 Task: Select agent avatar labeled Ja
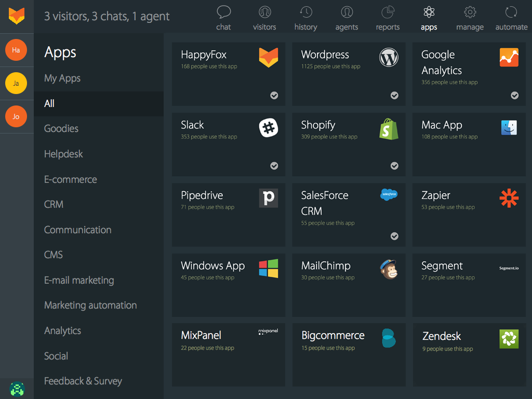click(x=17, y=83)
